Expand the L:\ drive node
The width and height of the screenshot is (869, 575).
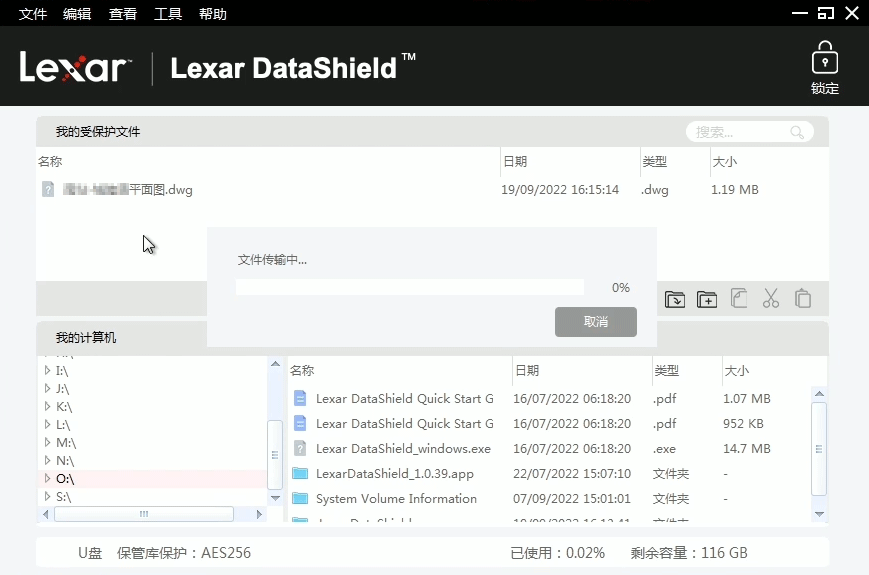coord(47,424)
